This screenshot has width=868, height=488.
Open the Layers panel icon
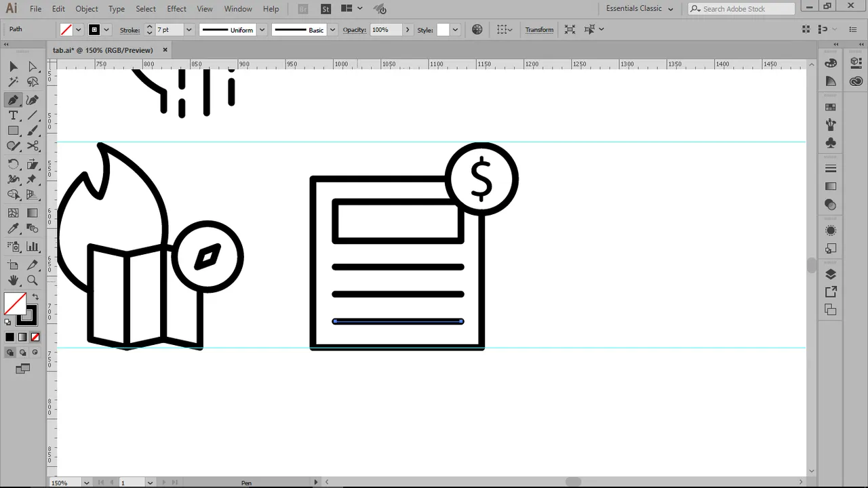831,274
